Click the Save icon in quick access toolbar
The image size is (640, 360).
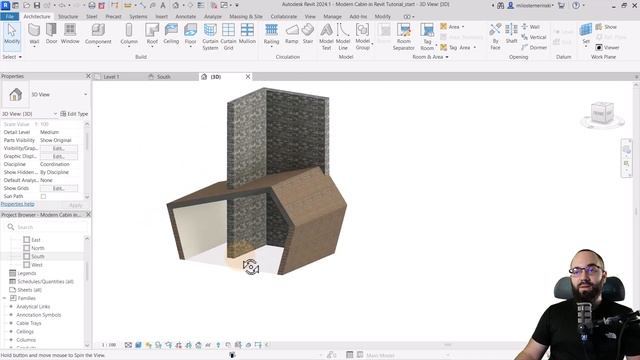coord(37,5)
